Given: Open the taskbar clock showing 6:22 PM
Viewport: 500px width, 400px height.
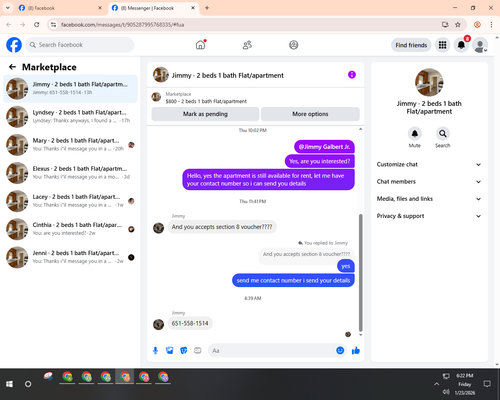Looking at the screenshot, I should (x=464, y=384).
